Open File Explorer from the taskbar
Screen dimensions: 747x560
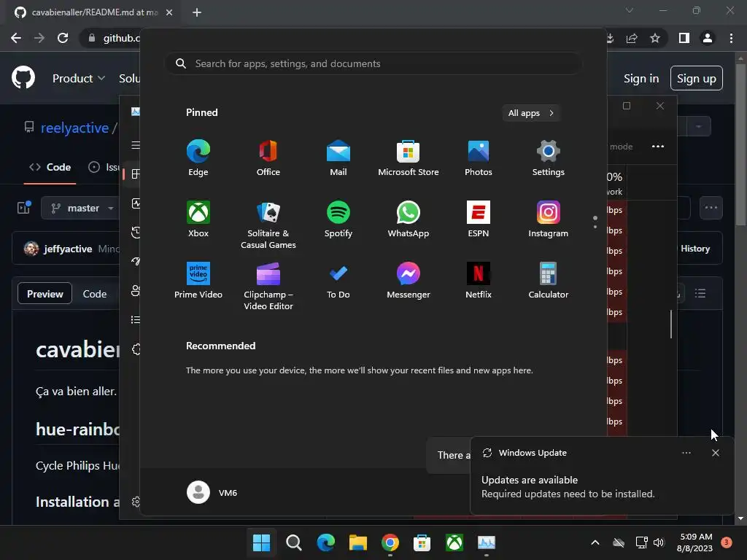click(x=357, y=542)
